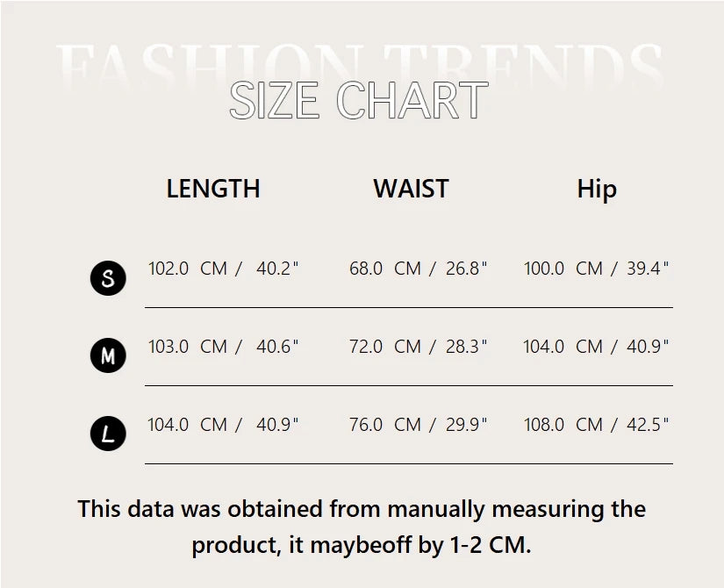Click the black S size badge
Screen dimensions: 724x588
pos(108,279)
